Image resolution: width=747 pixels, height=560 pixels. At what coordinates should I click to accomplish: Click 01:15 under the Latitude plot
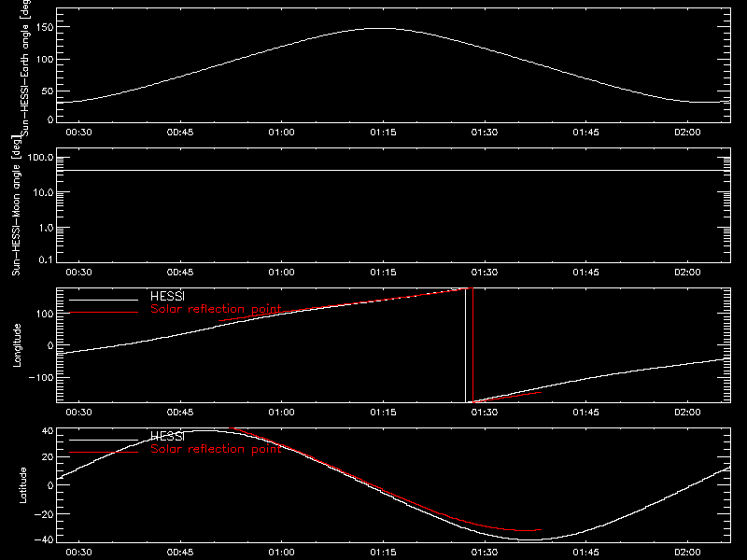coord(383,553)
